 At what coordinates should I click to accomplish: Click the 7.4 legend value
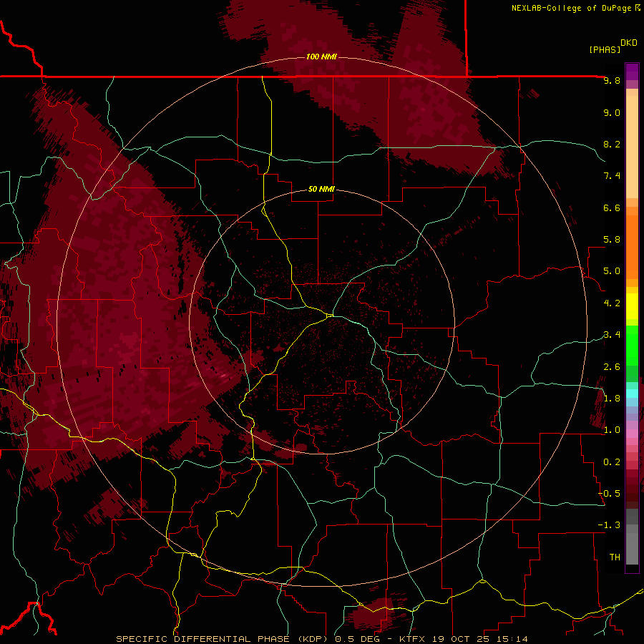point(612,176)
